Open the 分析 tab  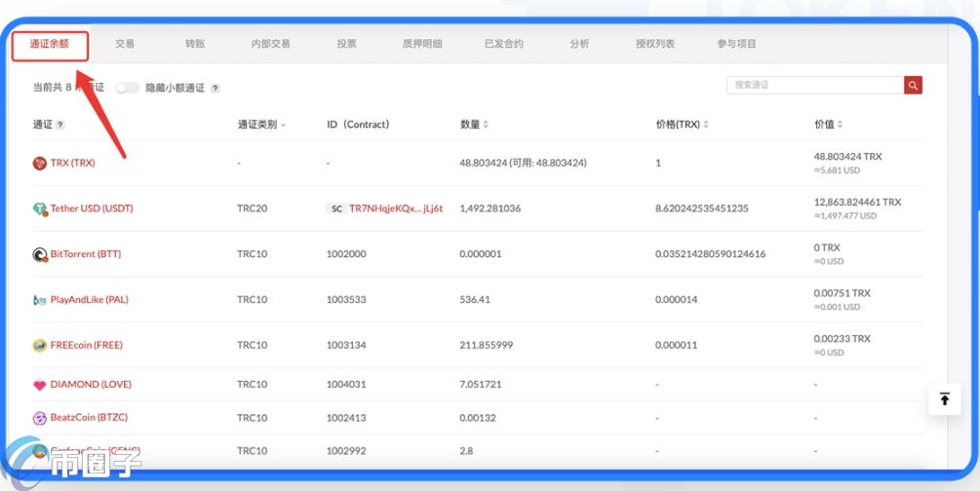[579, 44]
